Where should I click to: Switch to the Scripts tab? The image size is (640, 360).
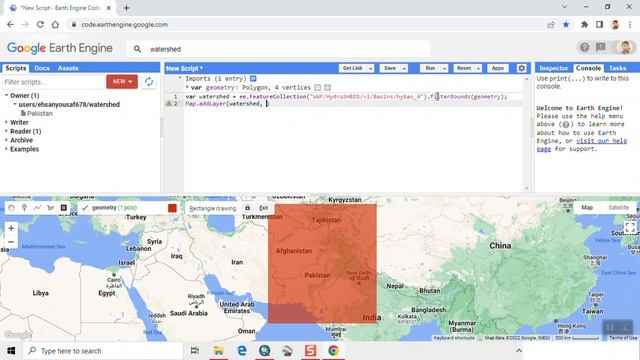tap(16, 68)
